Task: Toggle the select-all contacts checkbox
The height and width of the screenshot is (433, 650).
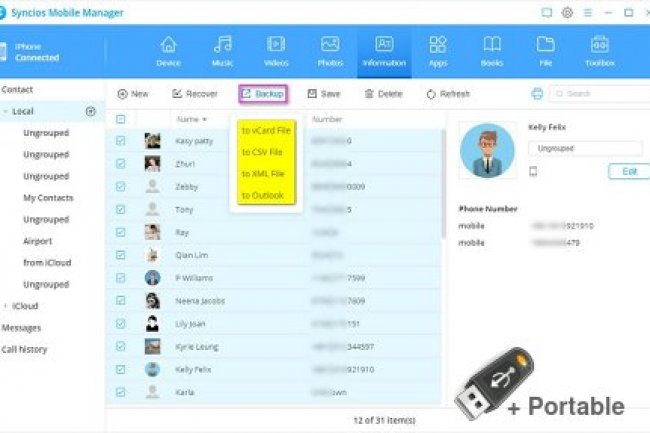Action: (x=121, y=119)
